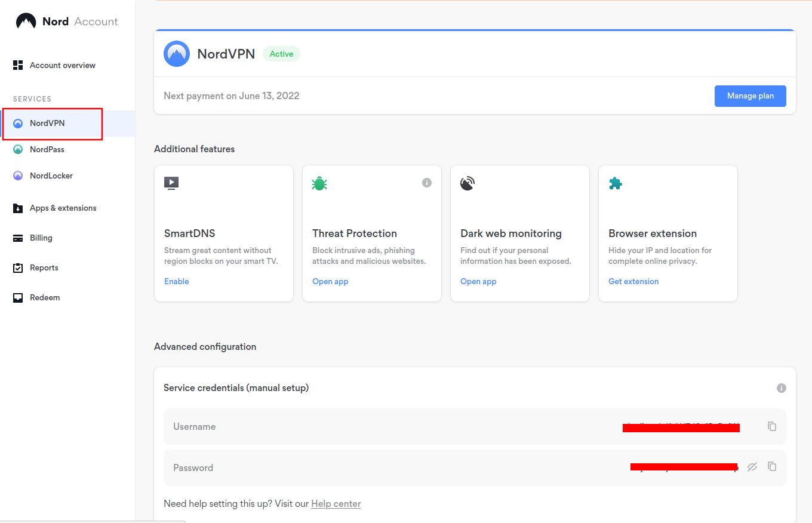Open NordLocker service page
Screen dimensions: 812x523
pos(51,176)
